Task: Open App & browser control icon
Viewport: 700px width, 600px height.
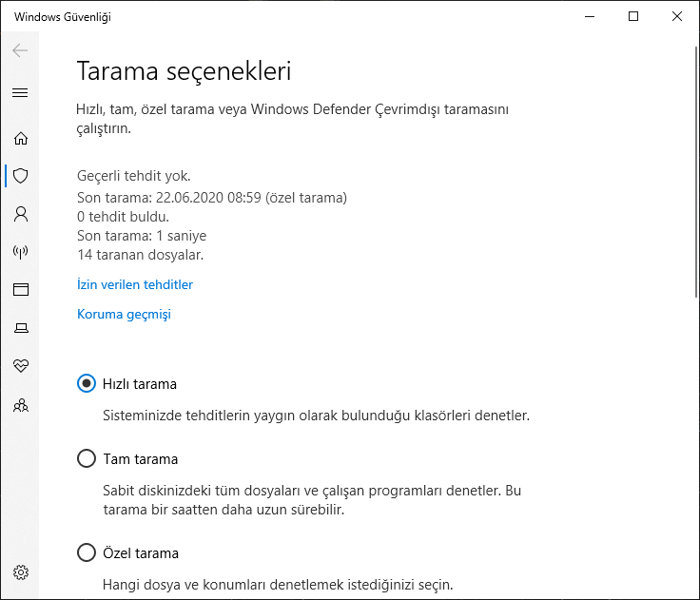Action: click(20, 290)
